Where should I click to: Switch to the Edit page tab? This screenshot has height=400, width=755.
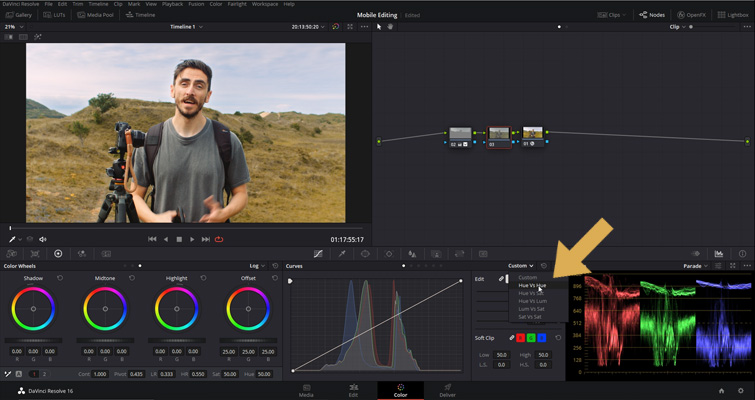(353, 390)
